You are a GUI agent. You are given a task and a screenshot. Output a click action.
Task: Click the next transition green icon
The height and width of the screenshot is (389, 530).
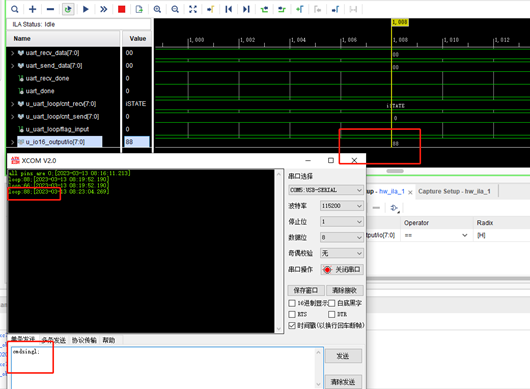pyautogui.click(x=282, y=9)
